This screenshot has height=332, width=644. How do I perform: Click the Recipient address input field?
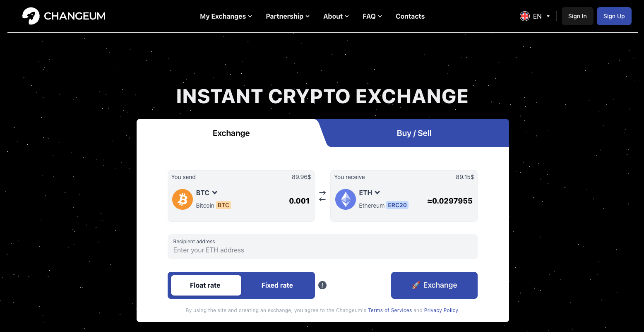(x=322, y=250)
